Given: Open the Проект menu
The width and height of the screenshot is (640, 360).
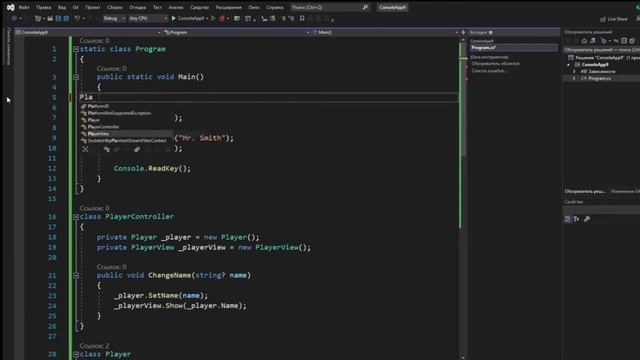Looking at the screenshot, I should coord(93,7).
